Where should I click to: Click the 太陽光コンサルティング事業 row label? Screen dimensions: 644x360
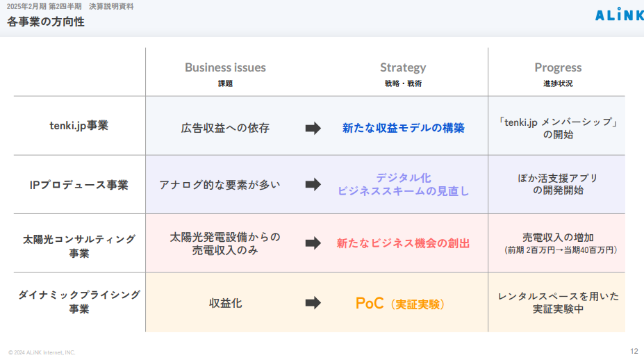pyautogui.click(x=79, y=246)
